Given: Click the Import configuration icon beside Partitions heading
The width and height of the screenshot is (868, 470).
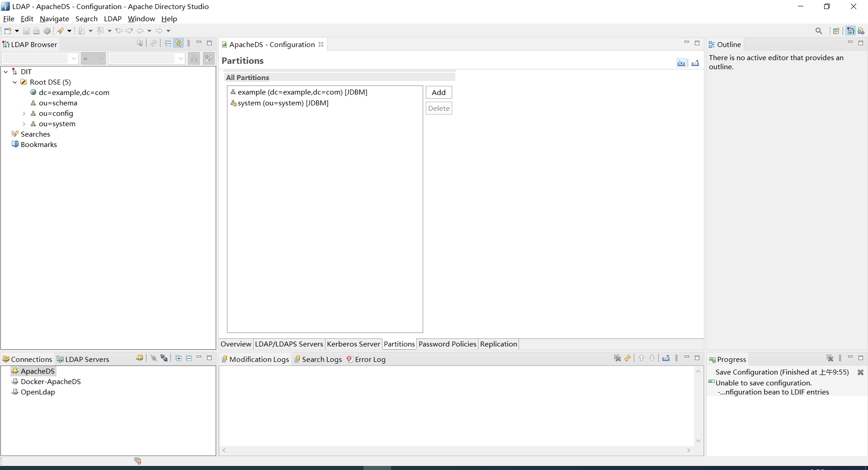Looking at the screenshot, I should click(x=681, y=63).
